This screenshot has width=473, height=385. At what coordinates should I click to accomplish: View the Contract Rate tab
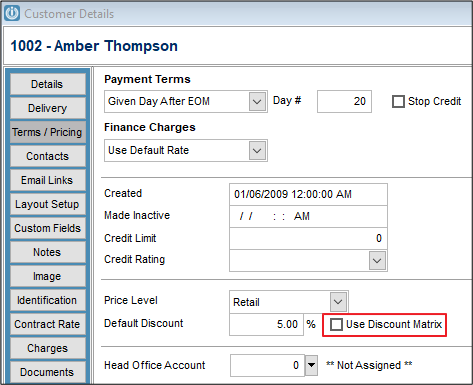point(47,324)
